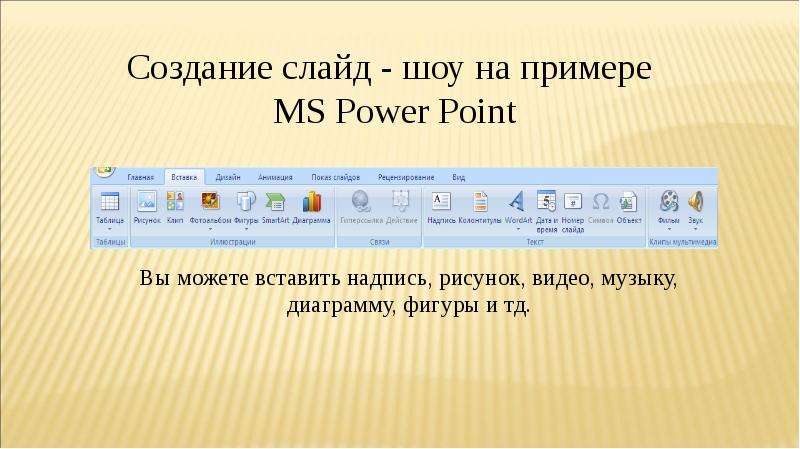Switch to the Главная tab
Viewport: 800px width, 449px height.
tap(140, 177)
